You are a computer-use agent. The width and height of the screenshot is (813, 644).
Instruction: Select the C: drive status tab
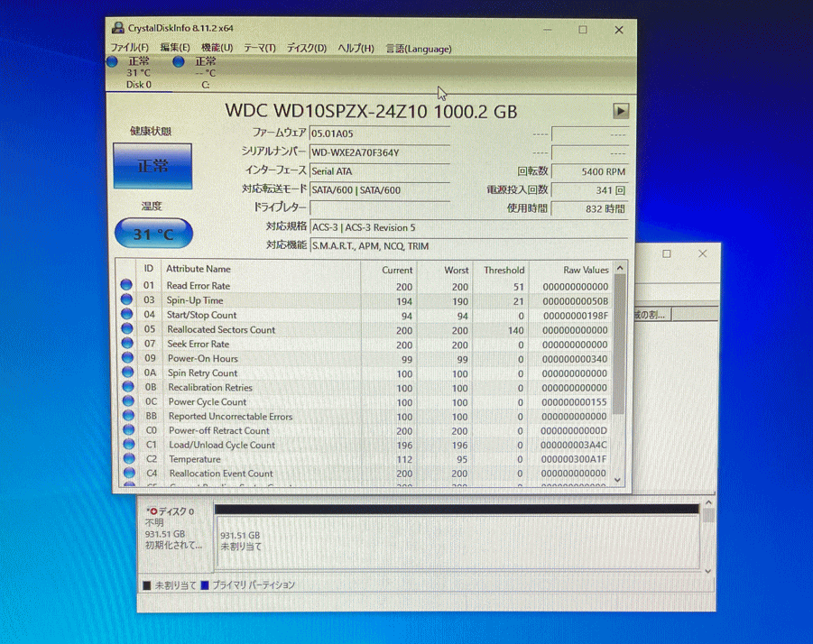(205, 73)
